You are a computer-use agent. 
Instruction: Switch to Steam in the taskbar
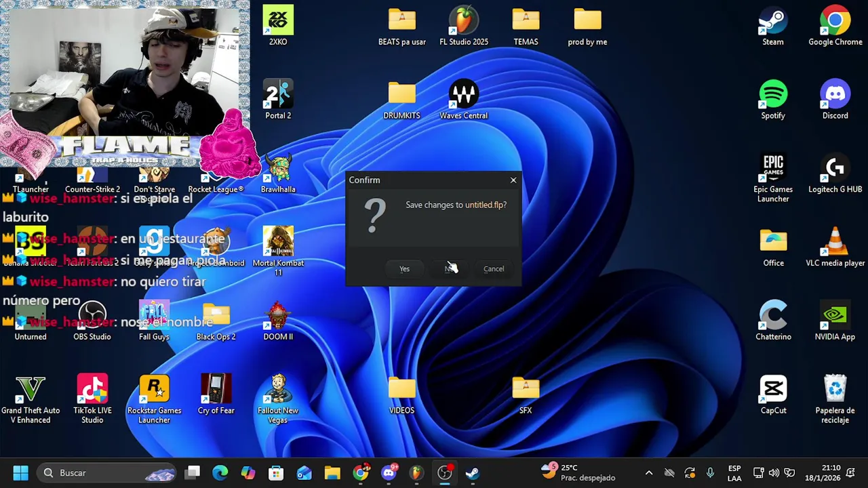[473, 473]
